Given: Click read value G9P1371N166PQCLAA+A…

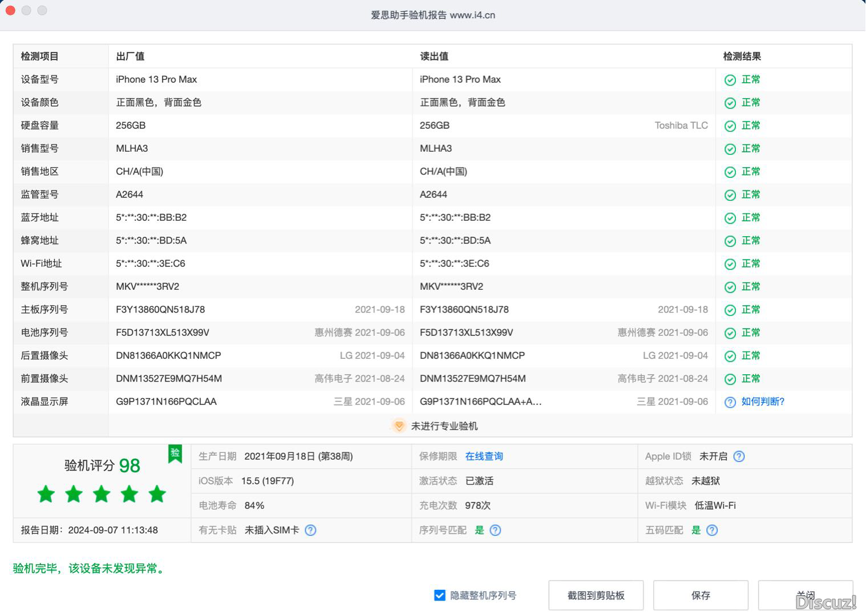Looking at the screenshot, I should coord(481,402).
